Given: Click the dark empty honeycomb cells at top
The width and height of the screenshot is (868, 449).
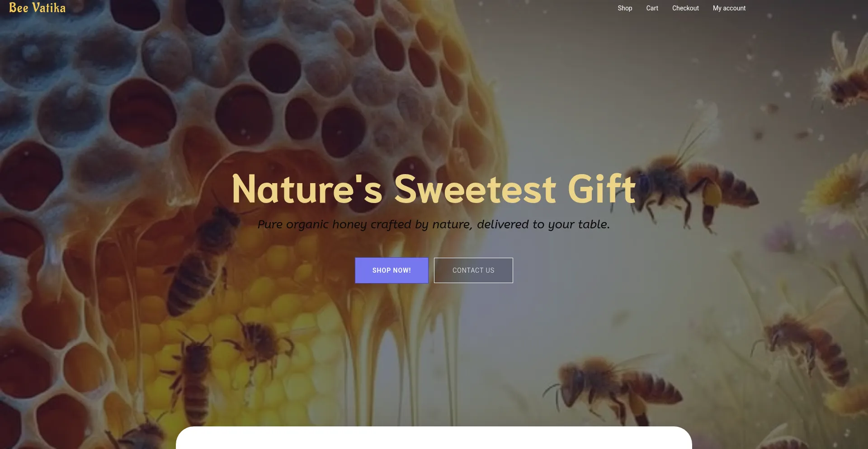Looking at the screenshot, I should (271, 81).
